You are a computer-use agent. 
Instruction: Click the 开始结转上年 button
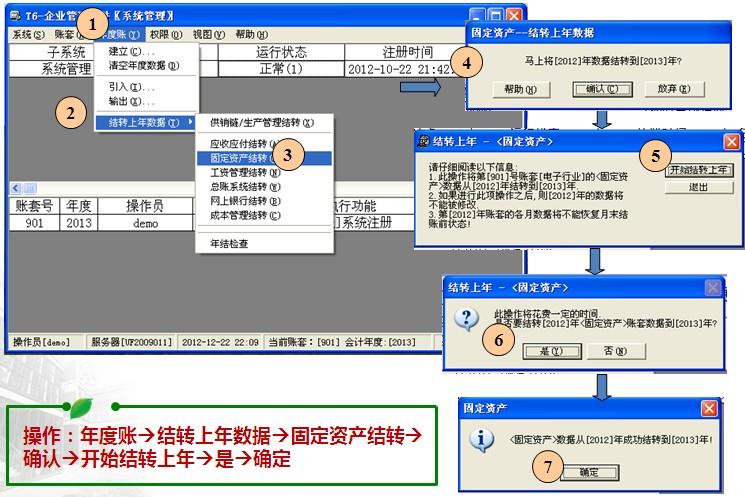pyautogui.click(x=699, y=169)
